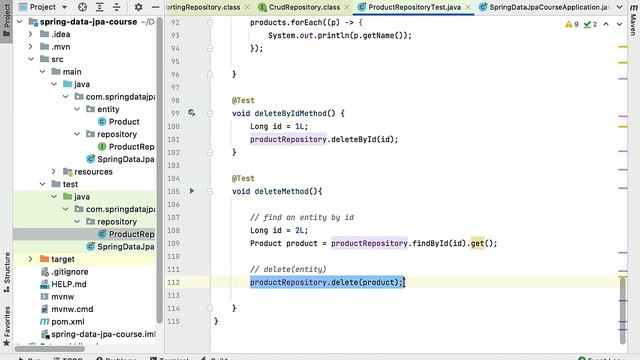Select the ProductRepositoryTest class in test tree
Viewport: 640px width, 360px height.
[x=126, y=234]
